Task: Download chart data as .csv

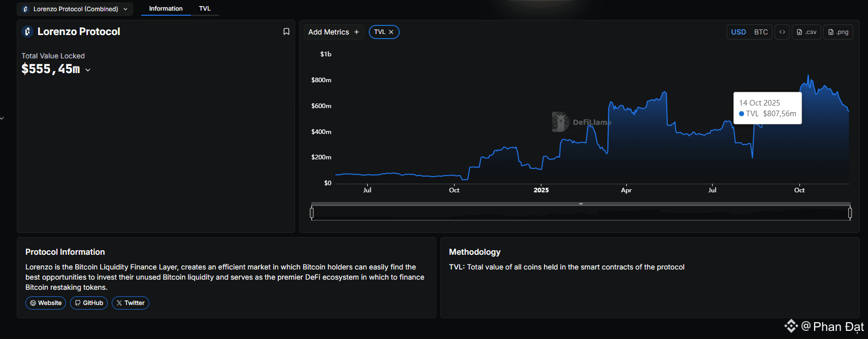Action: [x=807, y=32]
